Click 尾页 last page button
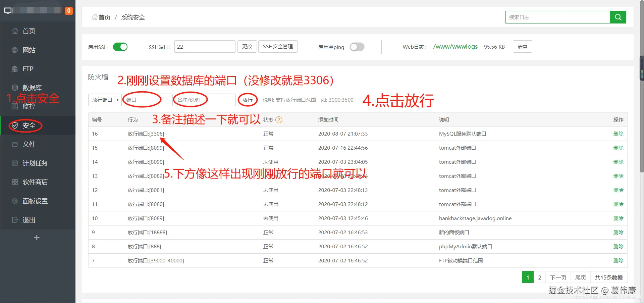Image resolution: width=644 pixels, height=303 pixels. [x=580, y=277]
